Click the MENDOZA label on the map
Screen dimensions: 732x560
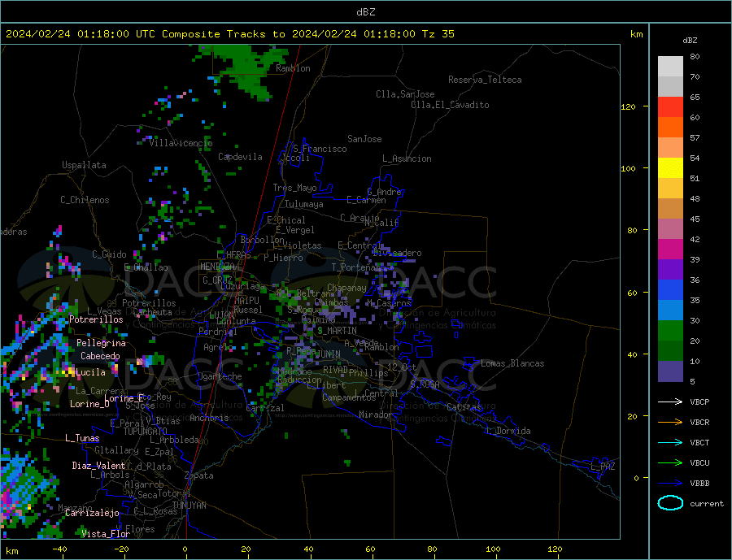[x=217, y=267]
